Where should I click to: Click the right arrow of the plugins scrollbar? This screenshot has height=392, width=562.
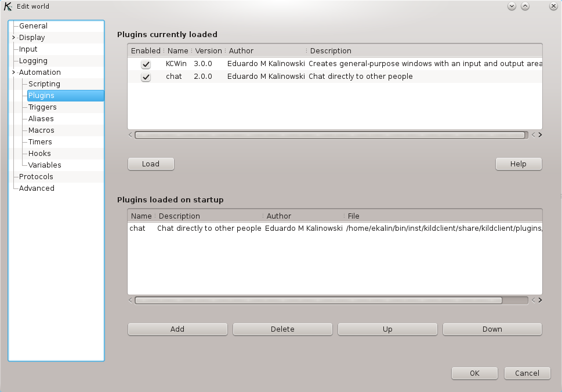pyautogui.click(x=539, y=135)
